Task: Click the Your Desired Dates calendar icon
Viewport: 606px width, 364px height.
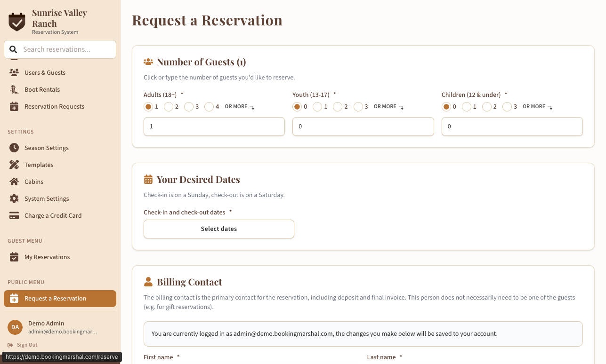Action: (x=148, y=179)
